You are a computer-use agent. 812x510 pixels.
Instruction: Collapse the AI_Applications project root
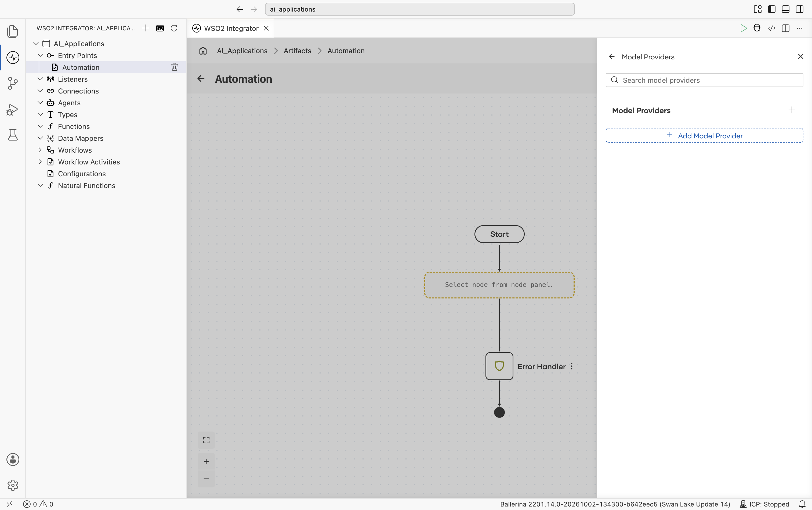tap(36, 44)
